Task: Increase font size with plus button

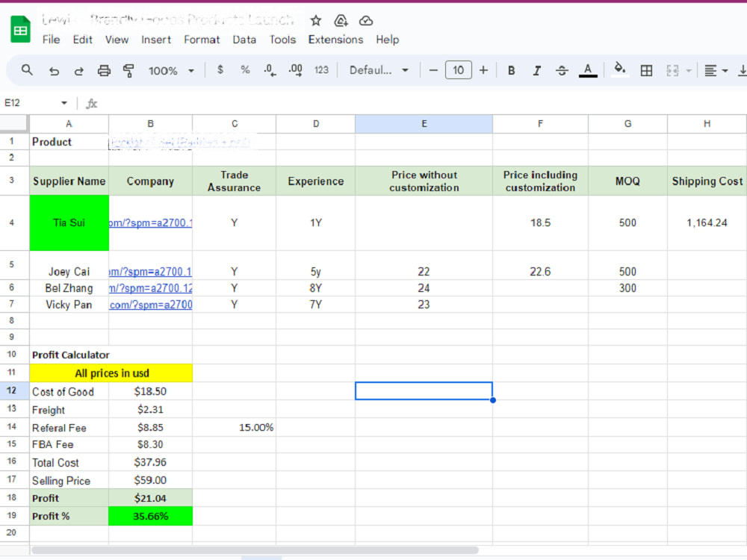Action: pos(483,70)
